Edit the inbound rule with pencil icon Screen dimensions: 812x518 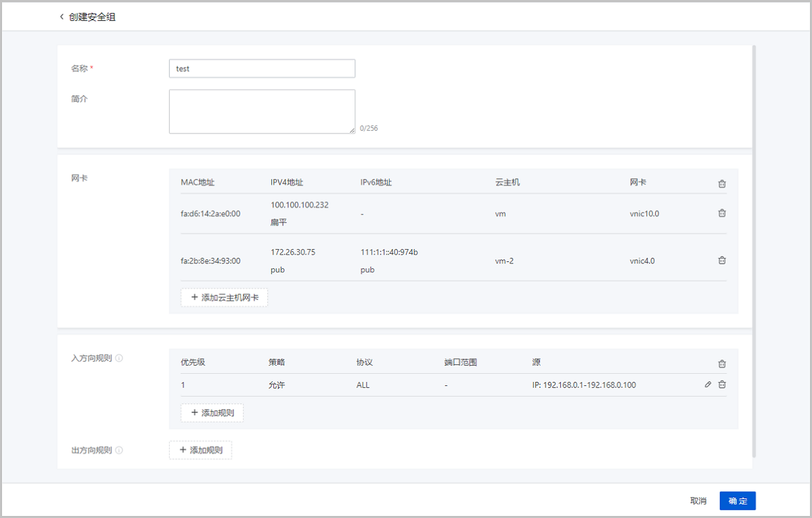pyautogui.click(x=708, y=385)
